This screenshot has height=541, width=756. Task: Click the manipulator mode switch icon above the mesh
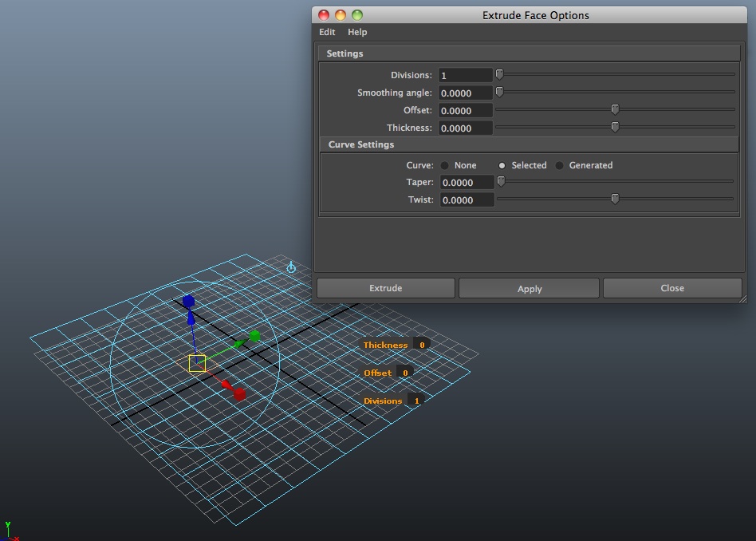tap(291, 268)
